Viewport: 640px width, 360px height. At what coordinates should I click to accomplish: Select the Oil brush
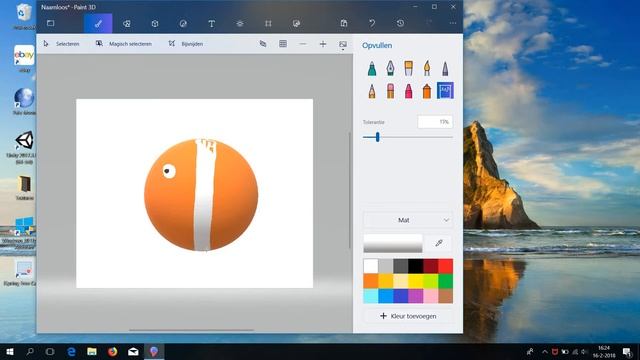[409, 68]
